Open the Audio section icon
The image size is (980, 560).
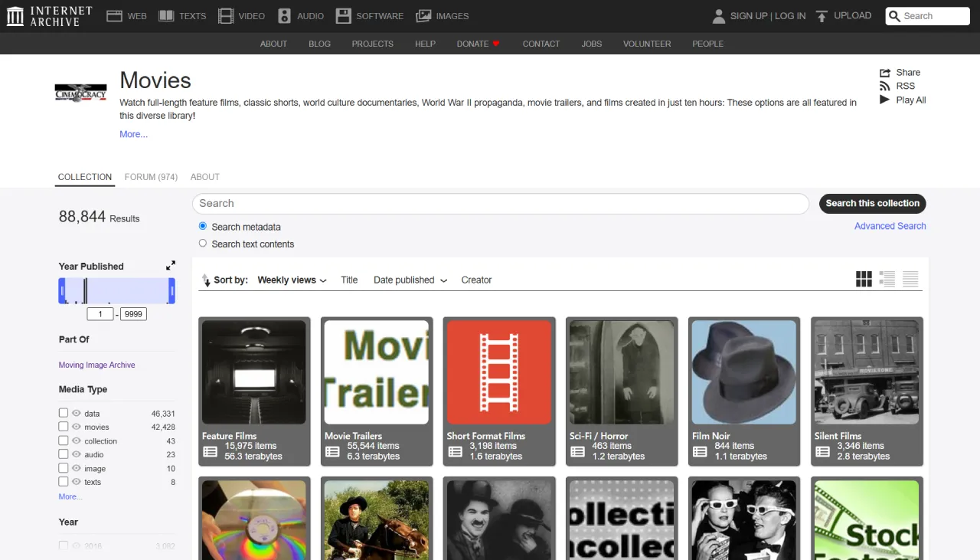tap(282, 15)
